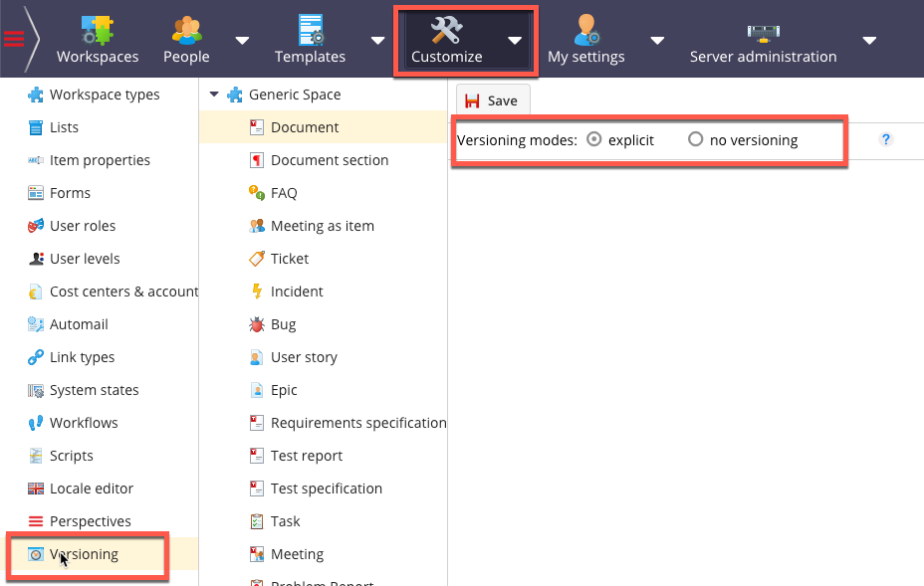Select the Incident lightning bolt icon

click(257, 292)
